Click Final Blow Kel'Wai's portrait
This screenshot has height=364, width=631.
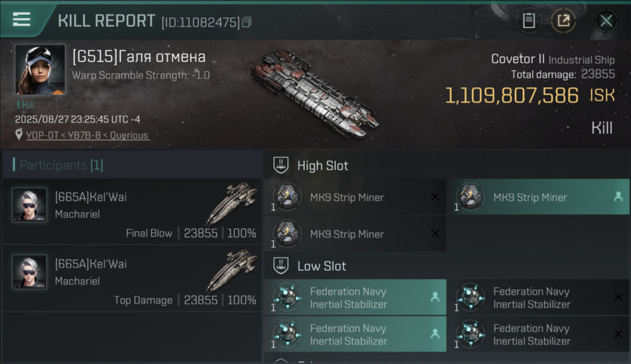pyautogui.click(x=30, y=205)
